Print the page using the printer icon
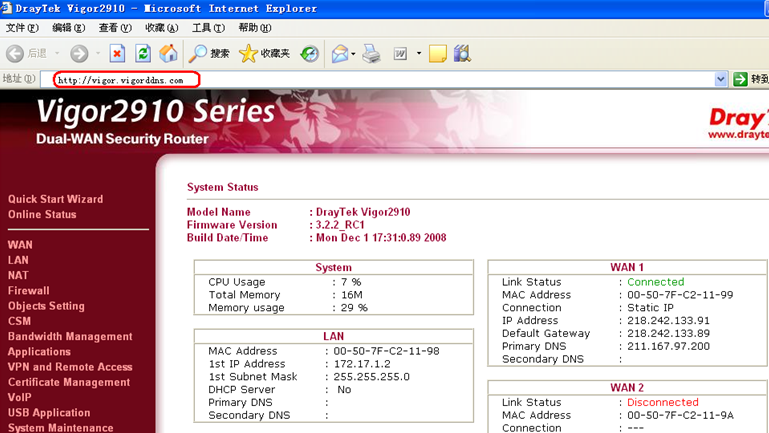This screenshot has height=433, width=769. [371, 54]
